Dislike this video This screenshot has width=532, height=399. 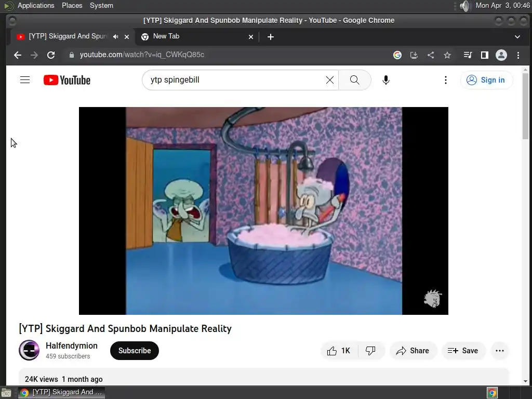(371, 351)
